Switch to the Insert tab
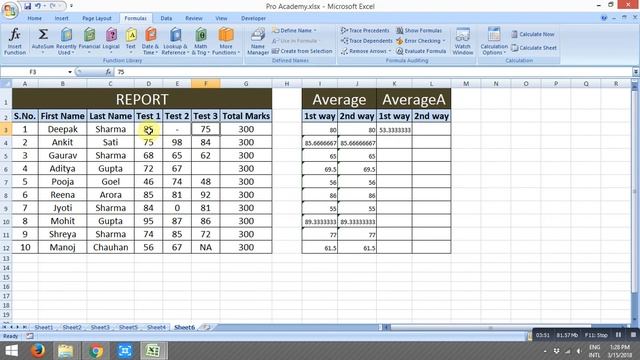Viewport: 640px width, 360px height. click(62, 18)
